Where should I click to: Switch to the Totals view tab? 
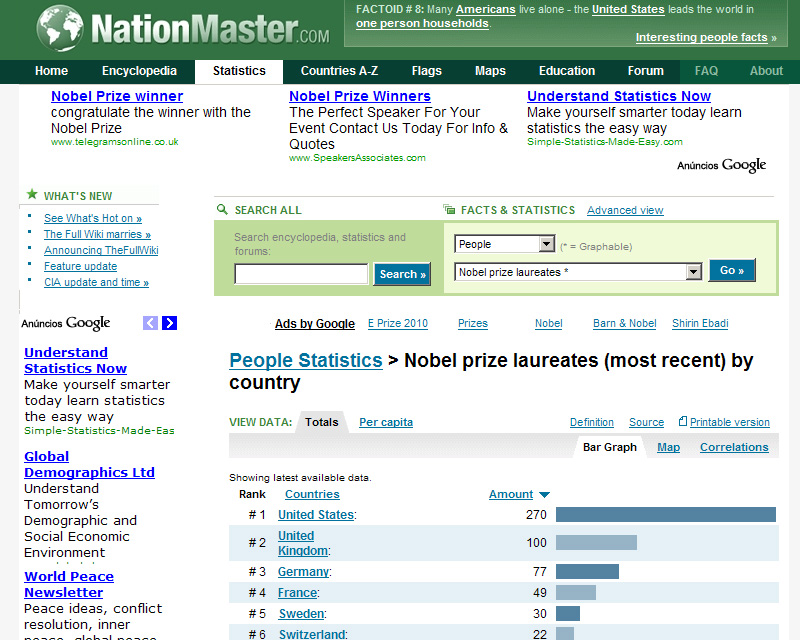point(322,422)
